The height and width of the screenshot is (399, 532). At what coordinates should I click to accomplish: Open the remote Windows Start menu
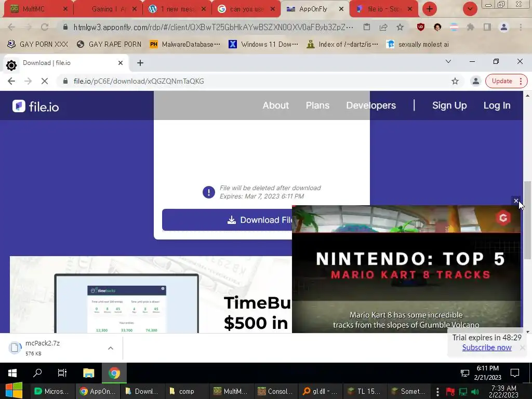pyautogui.click(x=12, y=373)
